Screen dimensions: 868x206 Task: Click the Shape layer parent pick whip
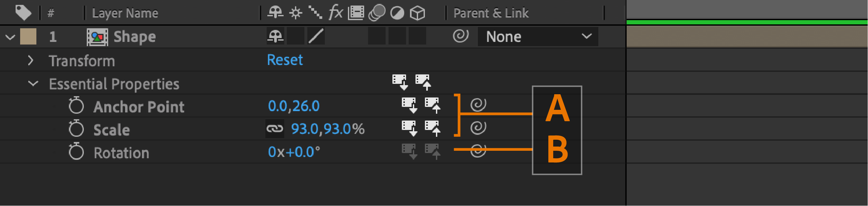click(460, 36)
